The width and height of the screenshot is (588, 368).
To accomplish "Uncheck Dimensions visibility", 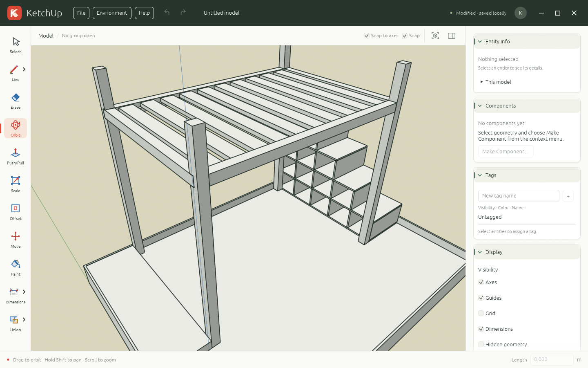I will (481, 329).
